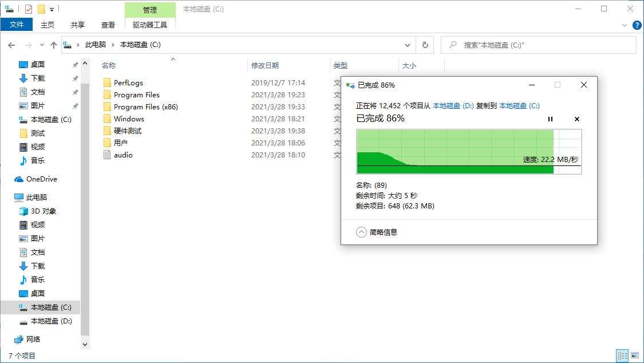
Task: Expand the ribbon with the chevron
Action: 625,25
